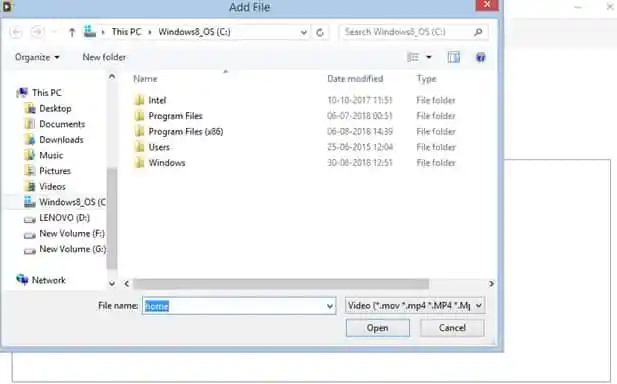Sort by the Name column header
This screenshot has width=617, height=384.
tap(145, 79)
